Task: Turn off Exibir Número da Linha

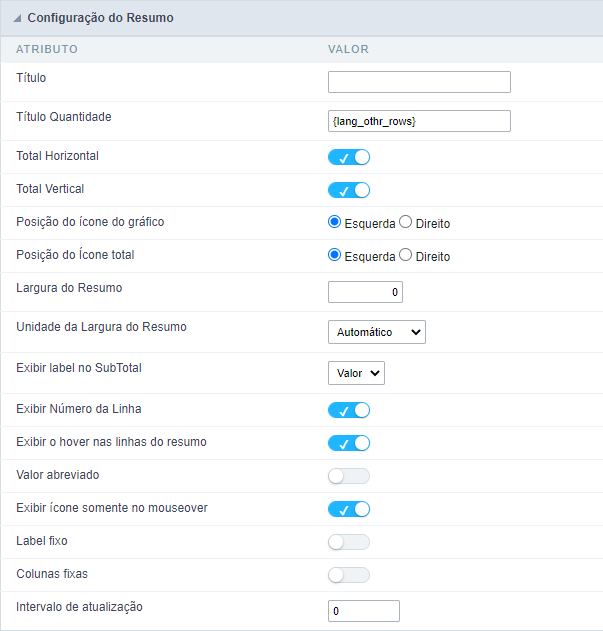Action: [349, 410]
